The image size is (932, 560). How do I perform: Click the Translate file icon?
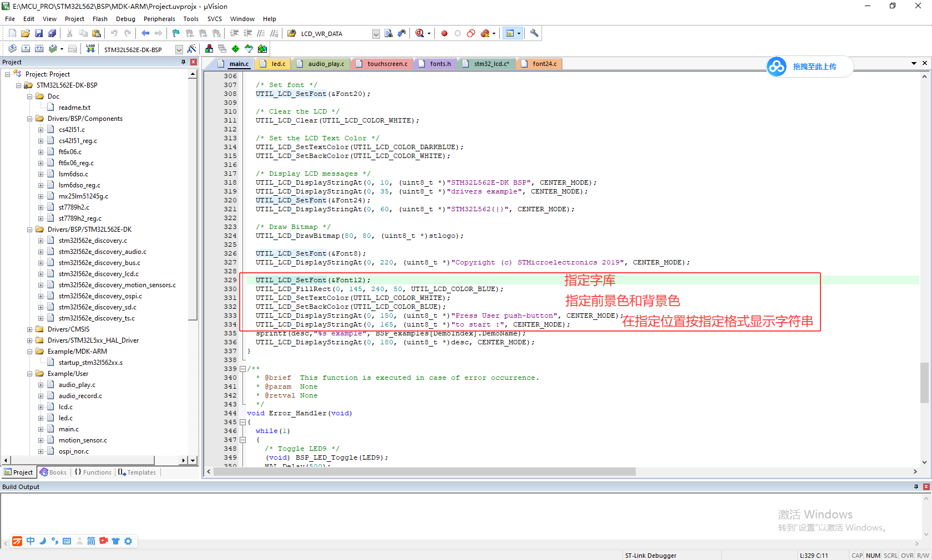[x=12, y=49]
